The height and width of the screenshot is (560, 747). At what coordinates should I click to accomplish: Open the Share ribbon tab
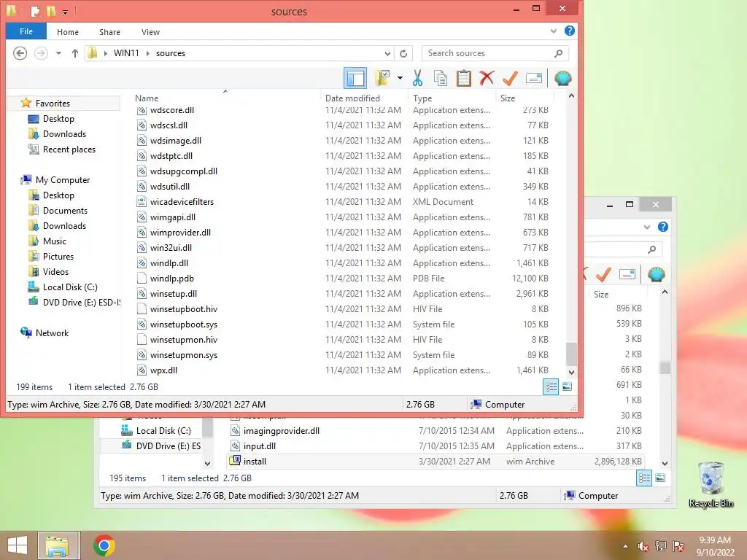point(109,32)
